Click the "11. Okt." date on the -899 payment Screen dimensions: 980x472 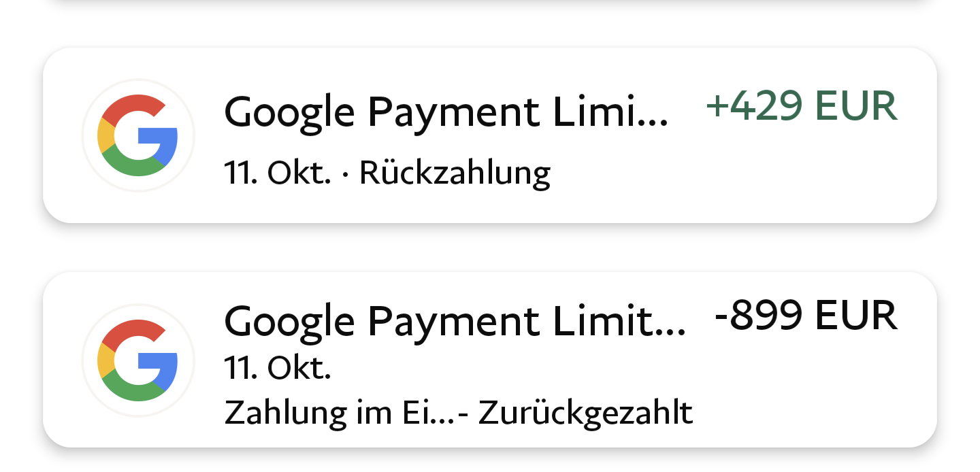pos(277,368)
